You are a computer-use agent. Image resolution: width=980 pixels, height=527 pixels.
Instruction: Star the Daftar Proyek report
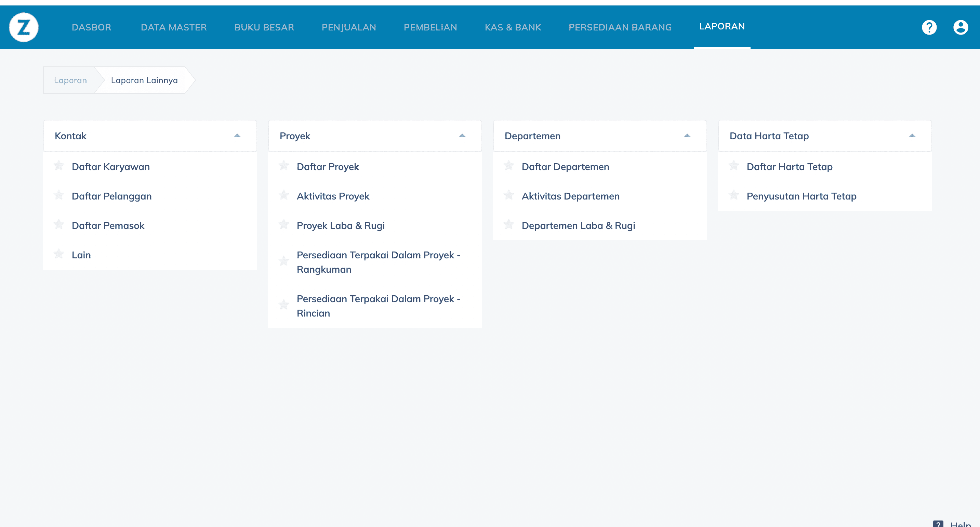(284, 166)
